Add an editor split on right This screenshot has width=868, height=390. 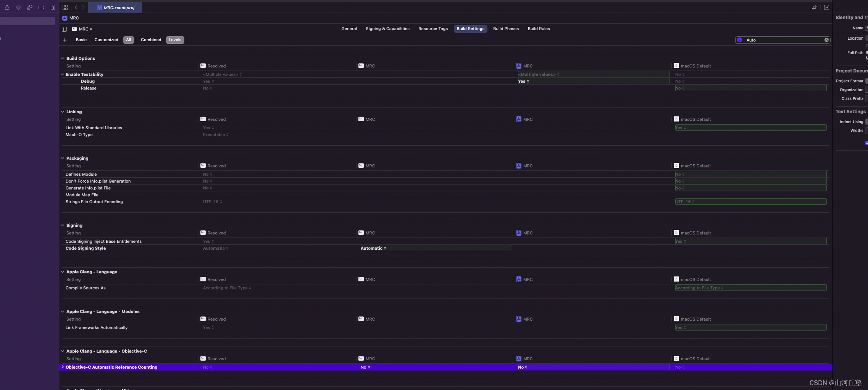pyautogui.click(x=826, y=7)
